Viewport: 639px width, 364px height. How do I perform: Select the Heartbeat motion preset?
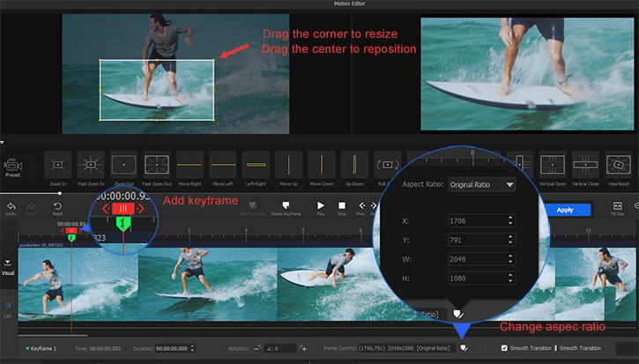click(619, 165)
